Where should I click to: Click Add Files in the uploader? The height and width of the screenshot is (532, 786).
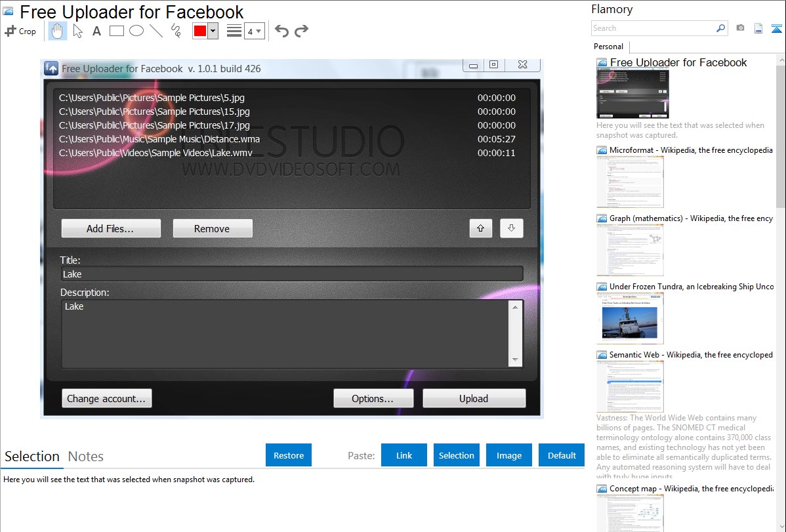coord(111,229)
